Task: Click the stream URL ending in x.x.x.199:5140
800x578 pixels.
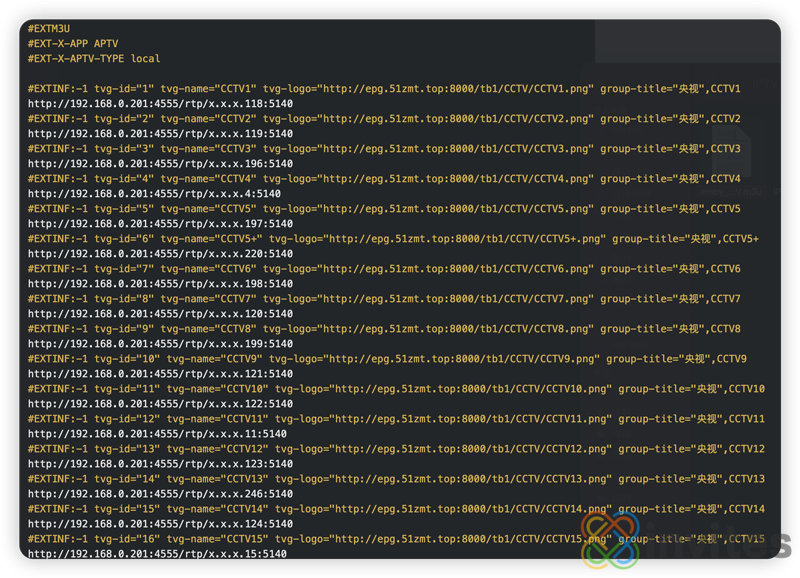Action: tap(160, 344)
